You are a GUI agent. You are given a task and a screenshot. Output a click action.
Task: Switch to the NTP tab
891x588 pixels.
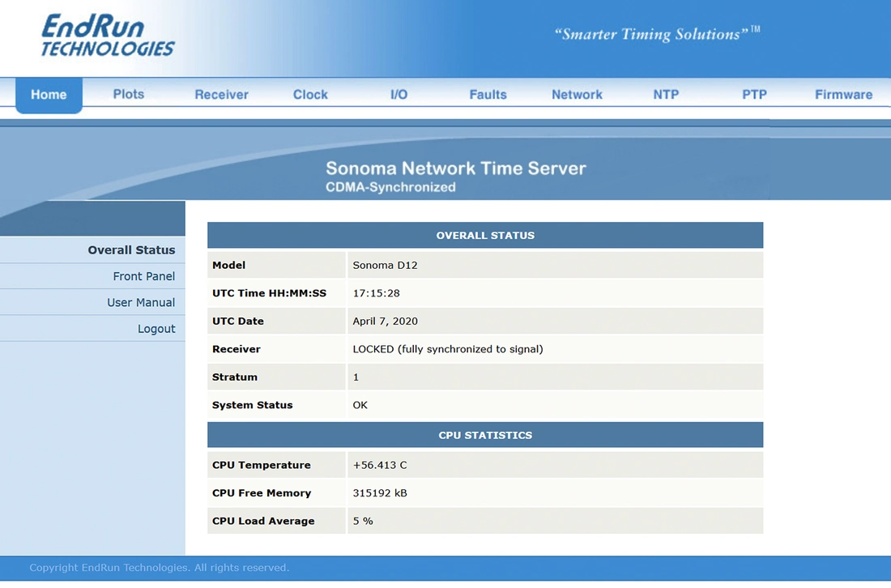pyautogui.click(x=666, y=95)
